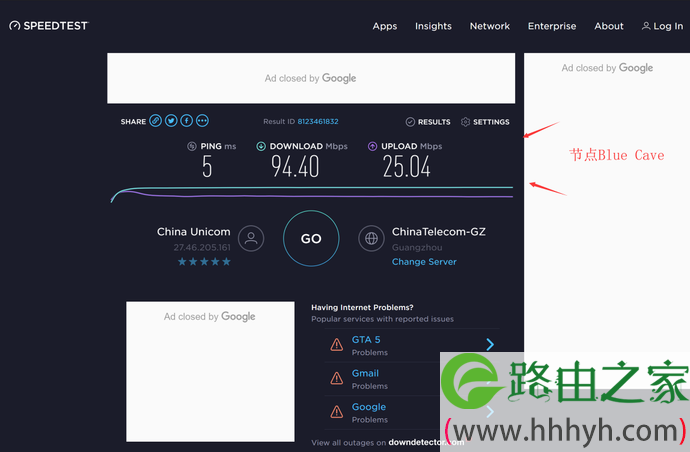Open Settings gear
690x452 pixels.
[485, 122]
